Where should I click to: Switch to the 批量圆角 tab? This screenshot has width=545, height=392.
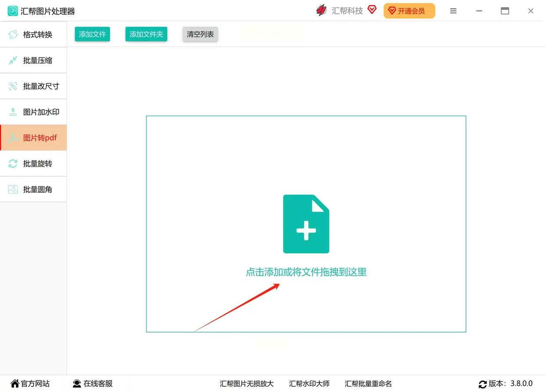click(33, 189)
